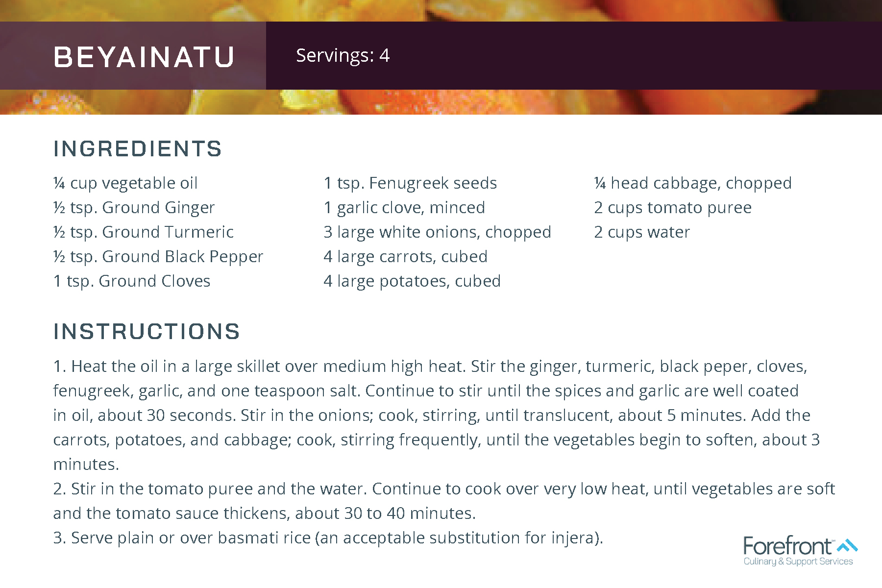
Task: Click 1 tsp. Ground Cloves ingredient
Action: point(132,281)
